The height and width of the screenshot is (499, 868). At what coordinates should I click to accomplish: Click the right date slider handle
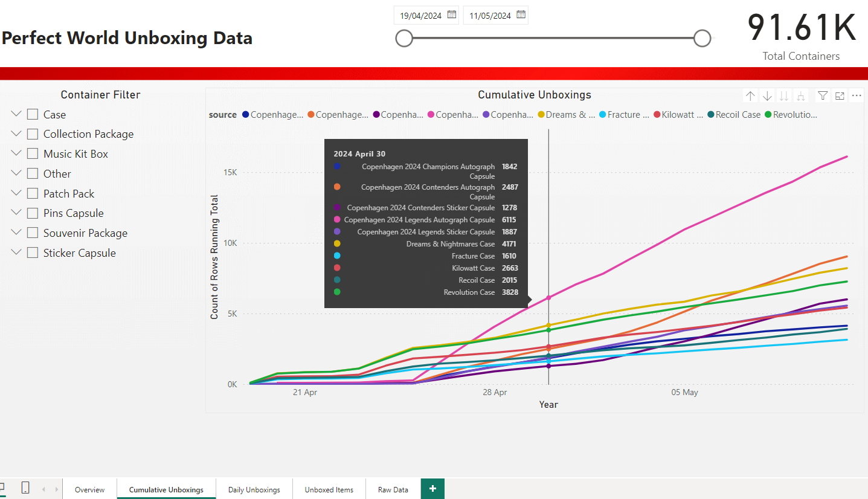(702, 39)
